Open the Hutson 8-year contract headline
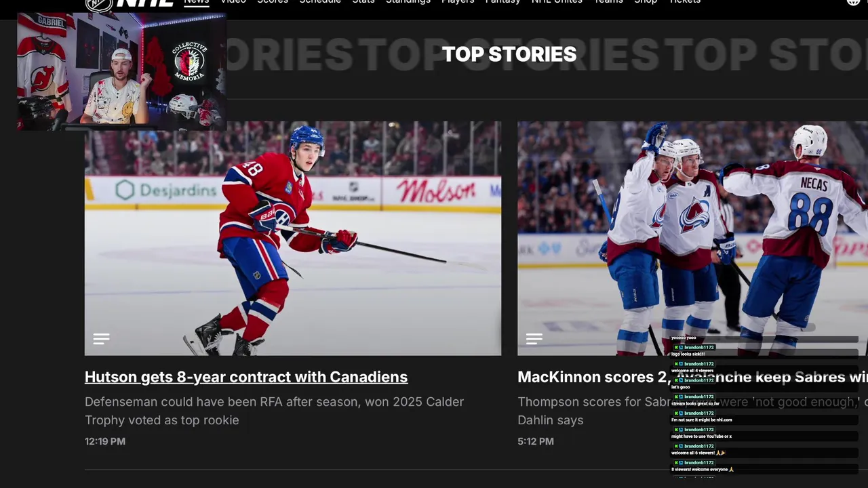 pyautogui.click(x=246, y=377)
